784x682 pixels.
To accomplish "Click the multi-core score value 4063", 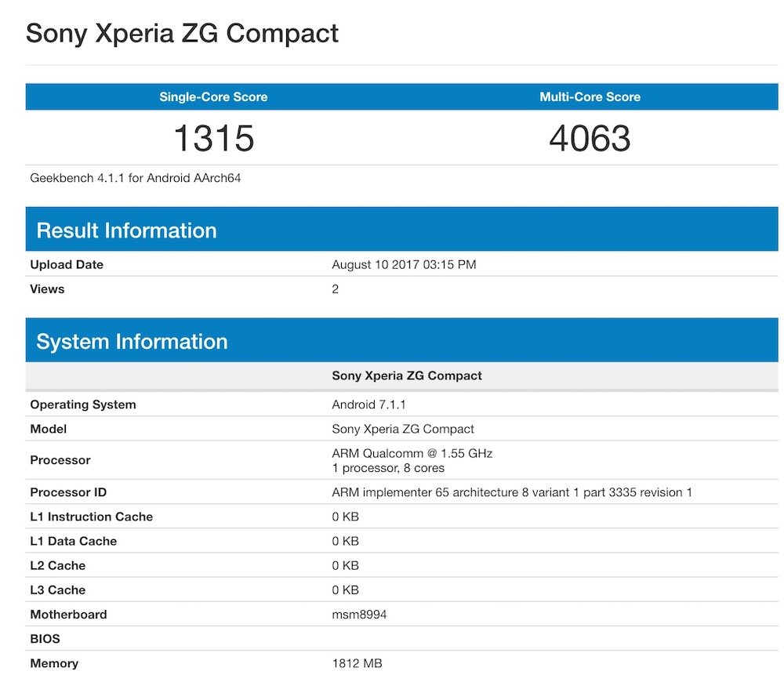I will coord(590,138).
